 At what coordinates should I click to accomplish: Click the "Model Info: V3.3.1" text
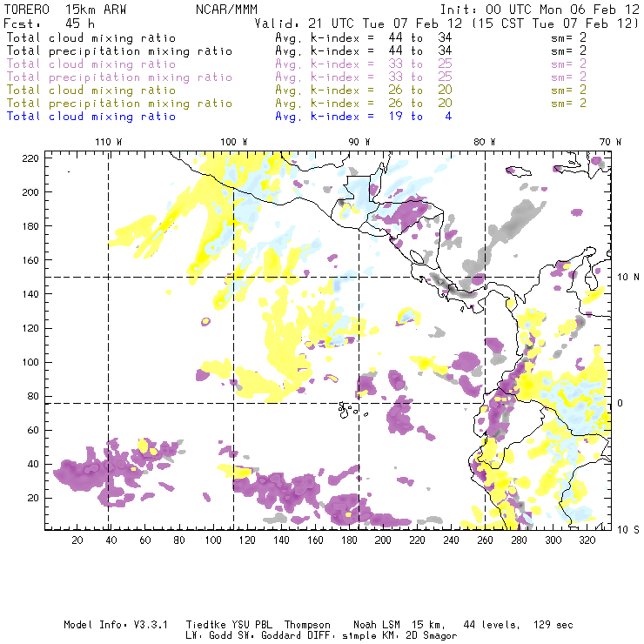[116, 625]
